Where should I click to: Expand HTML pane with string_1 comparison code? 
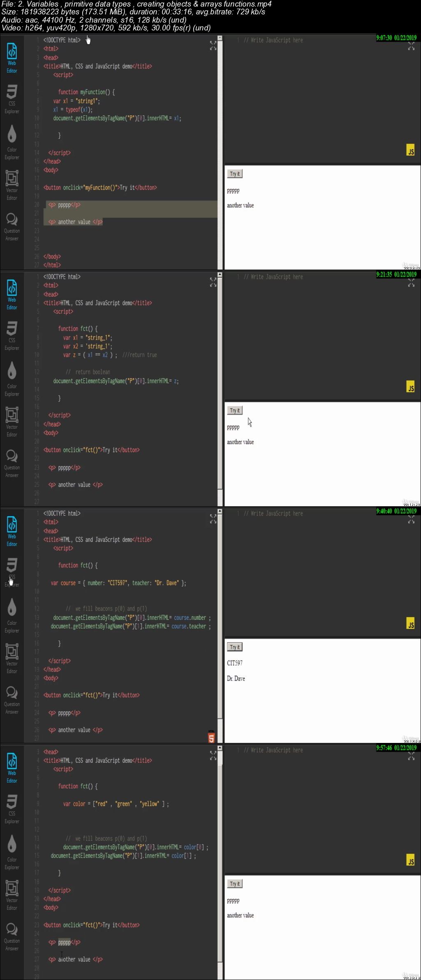(x=213, y=282)
